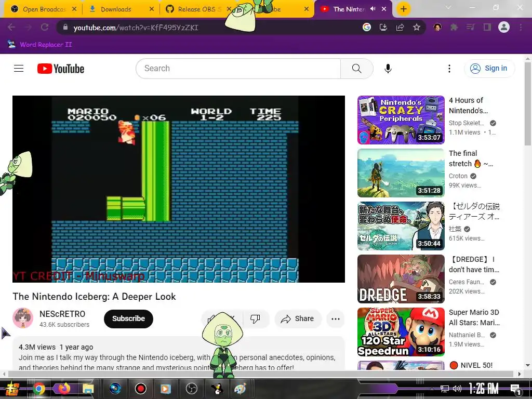Open Chrome three-dot menu
The image size is (532, 399).
(521, 27)
